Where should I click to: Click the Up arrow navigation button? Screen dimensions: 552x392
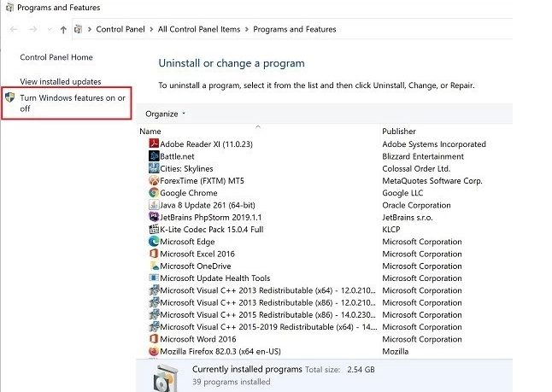tap(63, 30)
